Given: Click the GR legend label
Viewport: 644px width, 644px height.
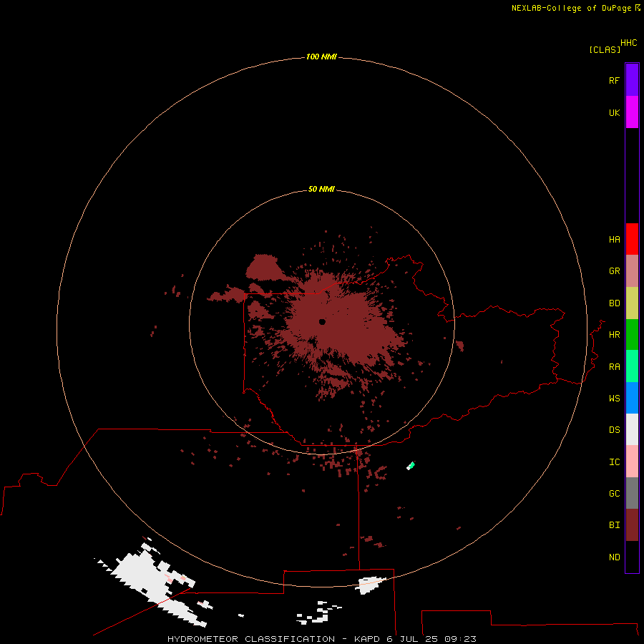Looking at the screenshot, I should 614,271.
